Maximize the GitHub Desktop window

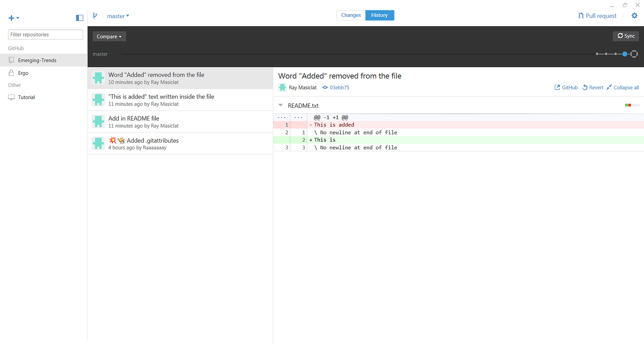click(x=625, y=5)
